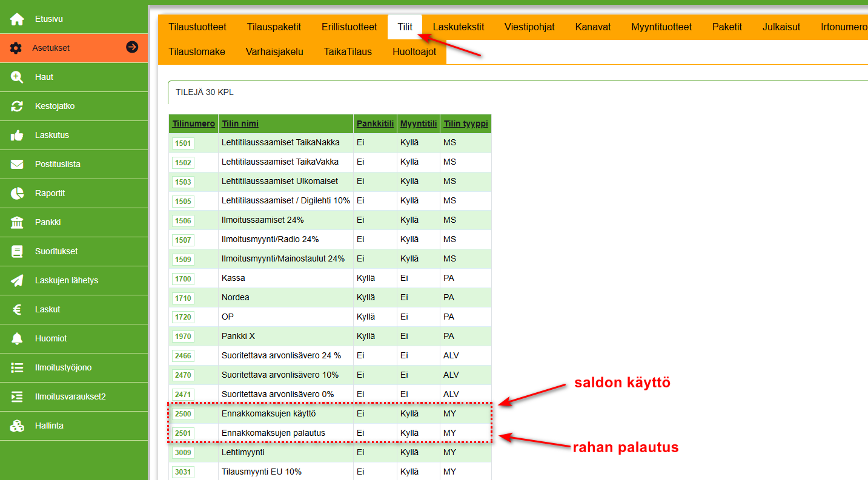Open account 1506 Ilmoitussaamiset
868x480 pixels.
pyautogui.click(x=183, y=220)
